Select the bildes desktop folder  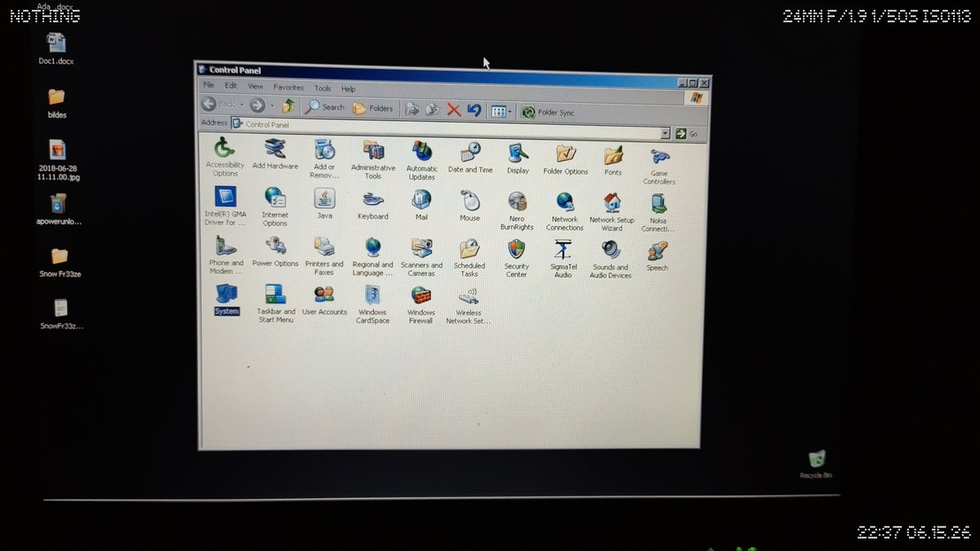[57, 103]
